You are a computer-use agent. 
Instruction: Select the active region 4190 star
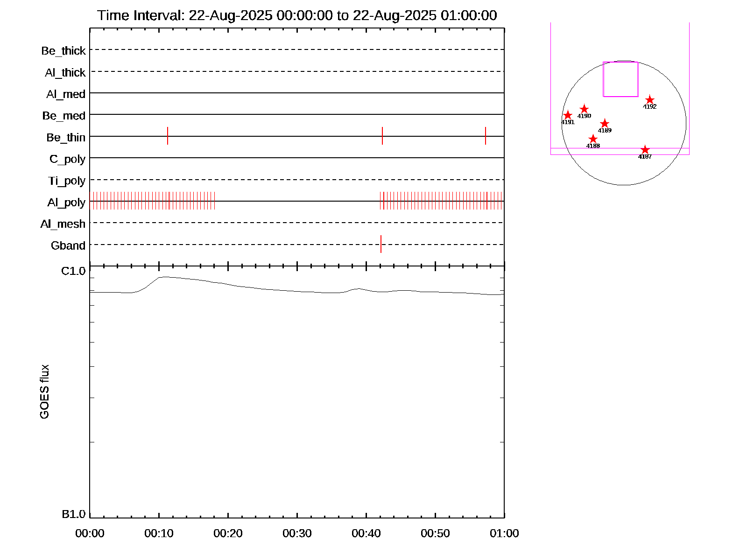pos(584,109)
